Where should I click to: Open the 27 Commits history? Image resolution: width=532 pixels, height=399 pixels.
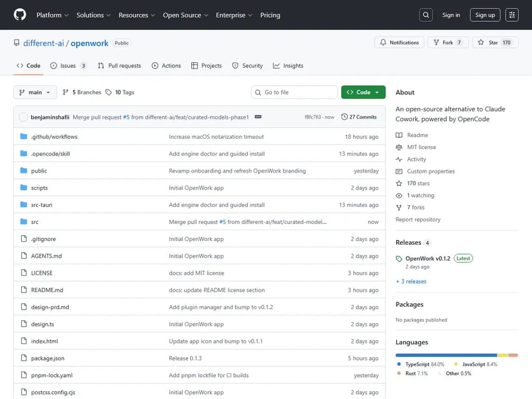(x=358, y=117)
